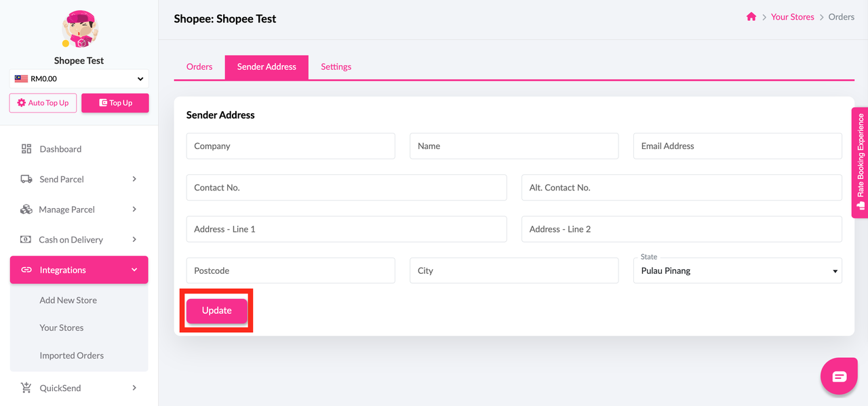Click the Orders breadcrumb text

pyautogui.click(x=842, y=17)
